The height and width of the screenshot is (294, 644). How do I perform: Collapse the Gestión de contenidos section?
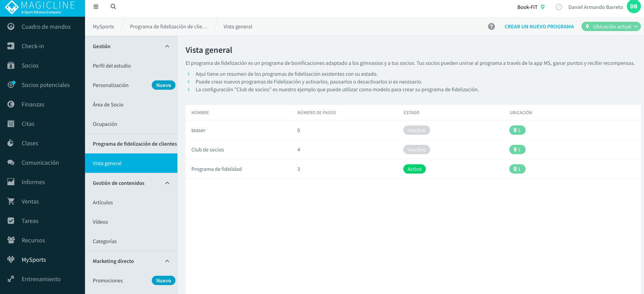[167, 183]
